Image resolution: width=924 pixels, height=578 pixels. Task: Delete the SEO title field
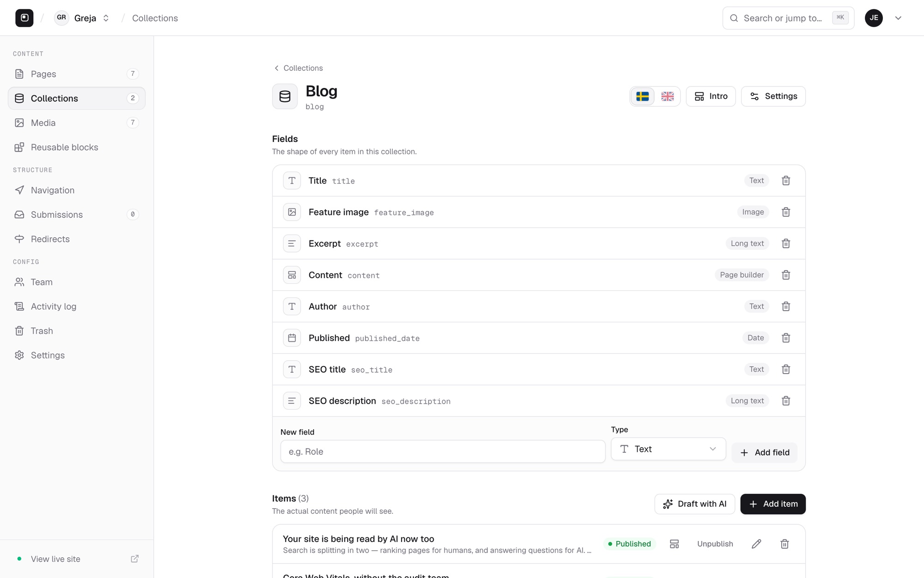point(786,369)
